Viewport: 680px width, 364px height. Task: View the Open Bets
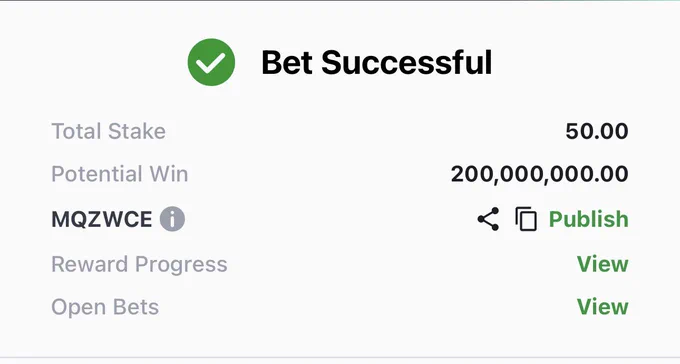(602, 307)
